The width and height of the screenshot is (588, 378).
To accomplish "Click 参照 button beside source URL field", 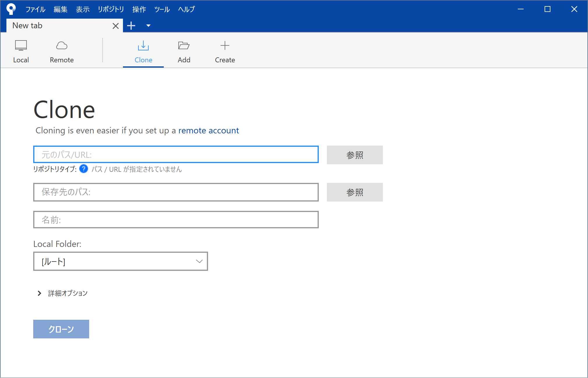I will (355, 155).
